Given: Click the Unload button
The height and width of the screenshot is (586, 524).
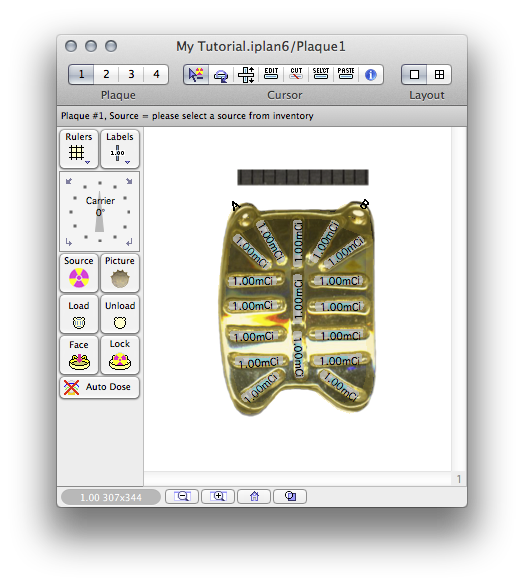Looking at the screenshot, I should 120,314.
